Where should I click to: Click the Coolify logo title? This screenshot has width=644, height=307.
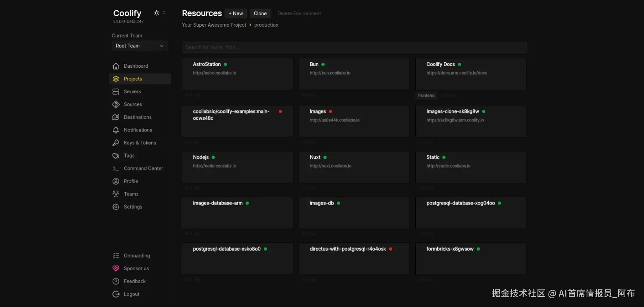127,13
